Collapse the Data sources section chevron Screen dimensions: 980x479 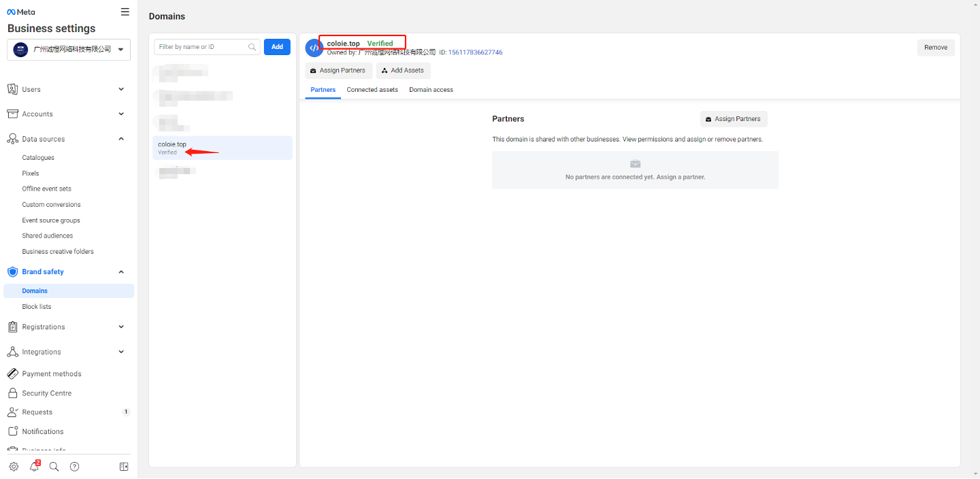tap(121, 139)
